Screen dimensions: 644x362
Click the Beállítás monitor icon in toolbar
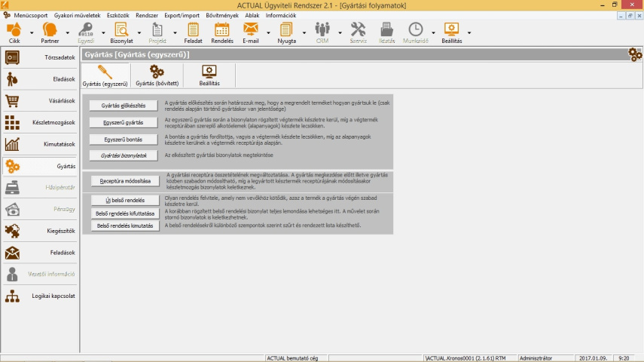coord(451,30)
